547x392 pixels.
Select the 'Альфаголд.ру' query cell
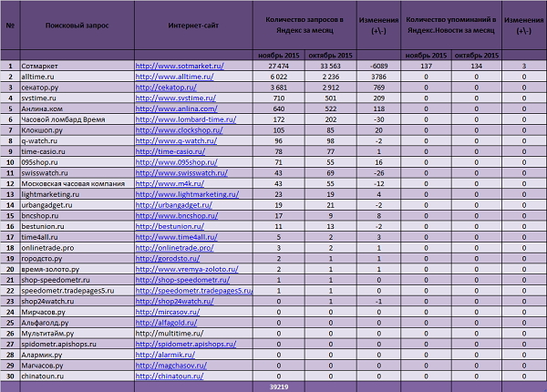(x=77, y=323)
